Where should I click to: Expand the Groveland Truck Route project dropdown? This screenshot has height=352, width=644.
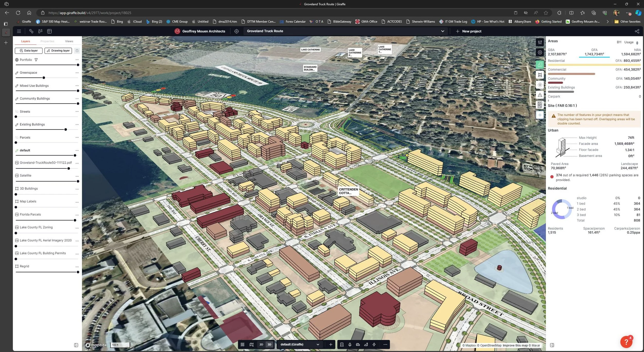point(442,31)
